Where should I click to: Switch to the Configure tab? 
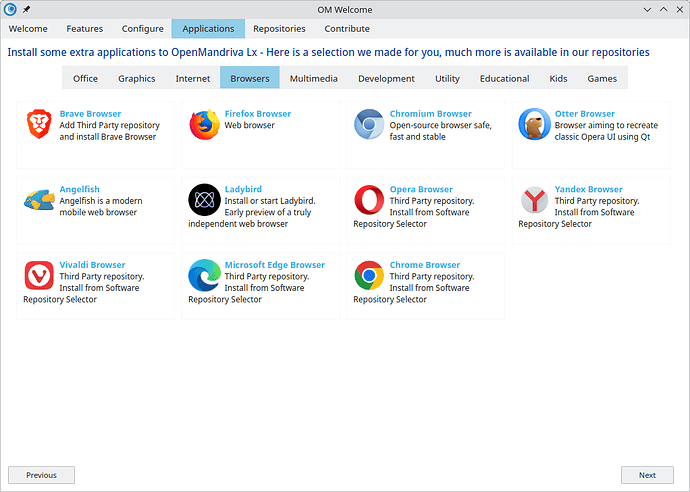click(x=143, y=29)
